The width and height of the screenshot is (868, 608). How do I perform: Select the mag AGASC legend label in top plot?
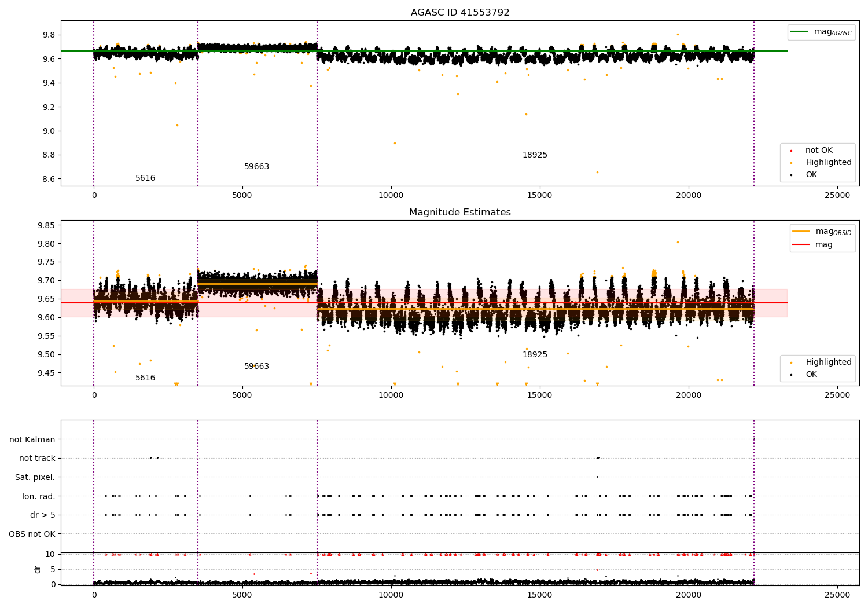(x=833, y=32)
